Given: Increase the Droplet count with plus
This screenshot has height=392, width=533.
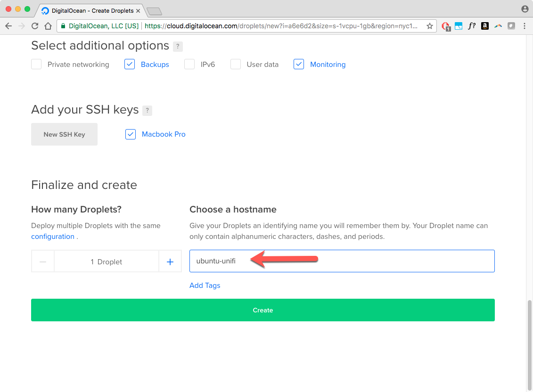Looking at the screenshot, I should (170, 261).
